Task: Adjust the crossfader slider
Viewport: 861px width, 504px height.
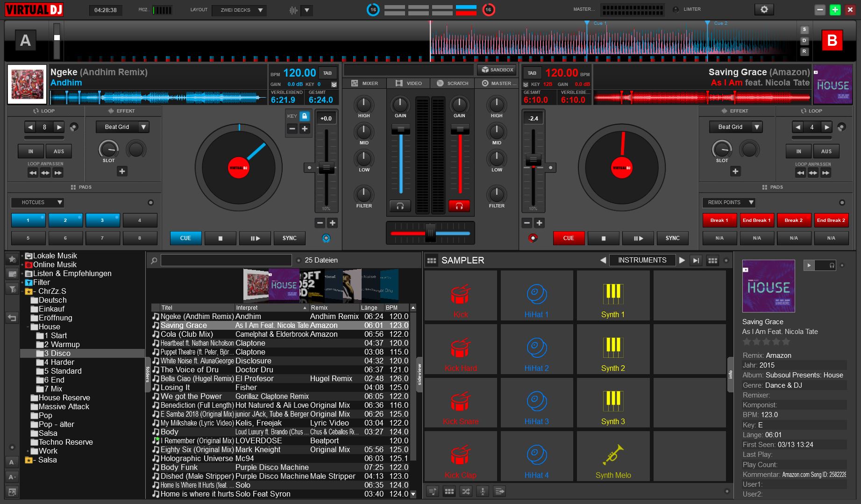Action: tap(430, 233)
